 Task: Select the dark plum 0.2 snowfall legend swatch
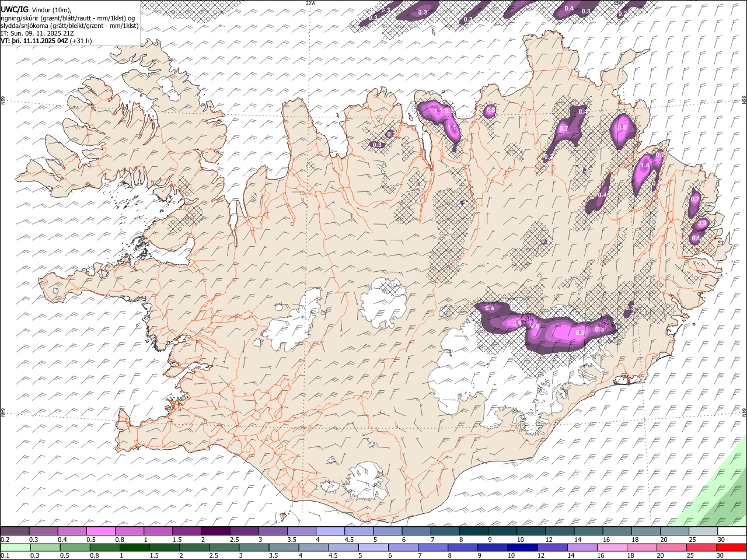pos(15,531)
